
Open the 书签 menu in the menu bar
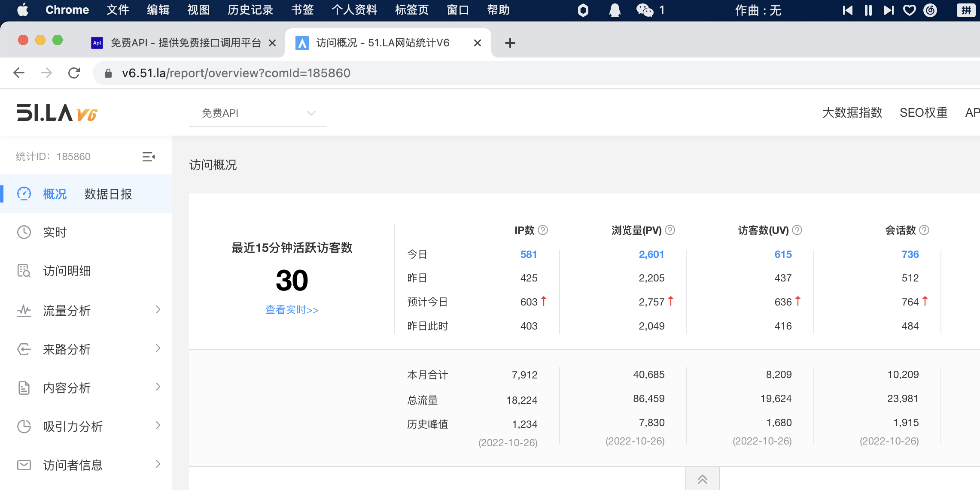pos(302,10)
